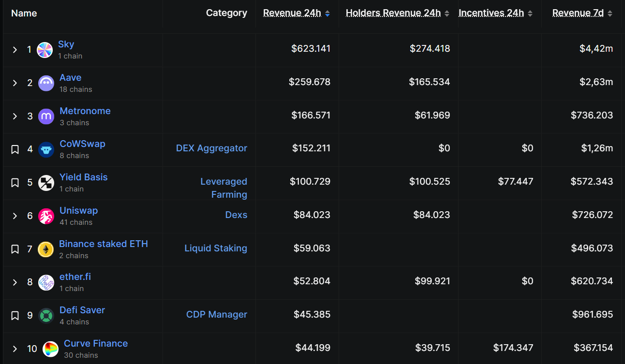This screenshot has width=625, height=364.
Task: Click the Uniswap unicorn logo icon
Action: tap(46, 216)
